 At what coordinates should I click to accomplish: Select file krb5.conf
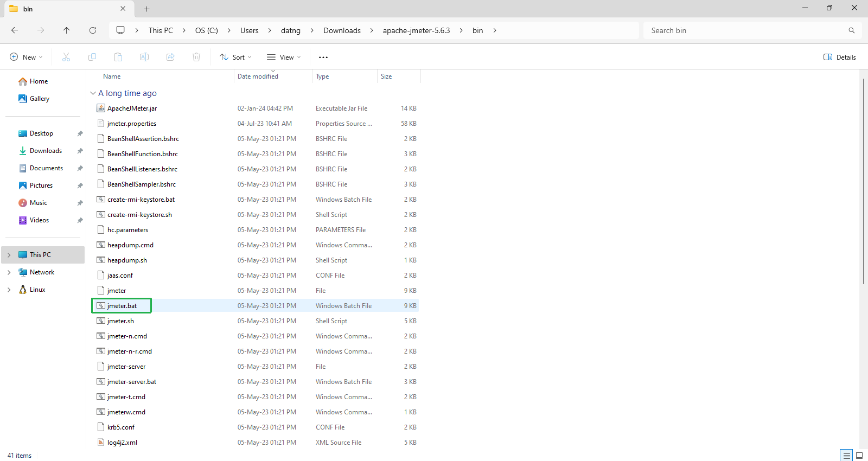121,427
